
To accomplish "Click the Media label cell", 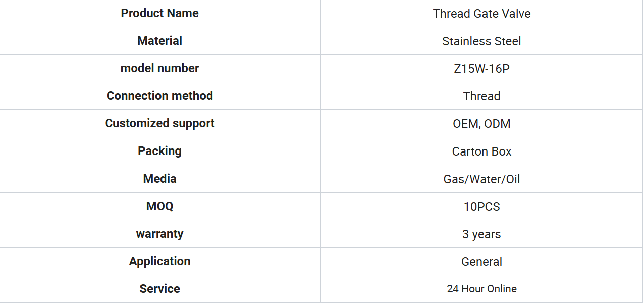I will (160, 179).
